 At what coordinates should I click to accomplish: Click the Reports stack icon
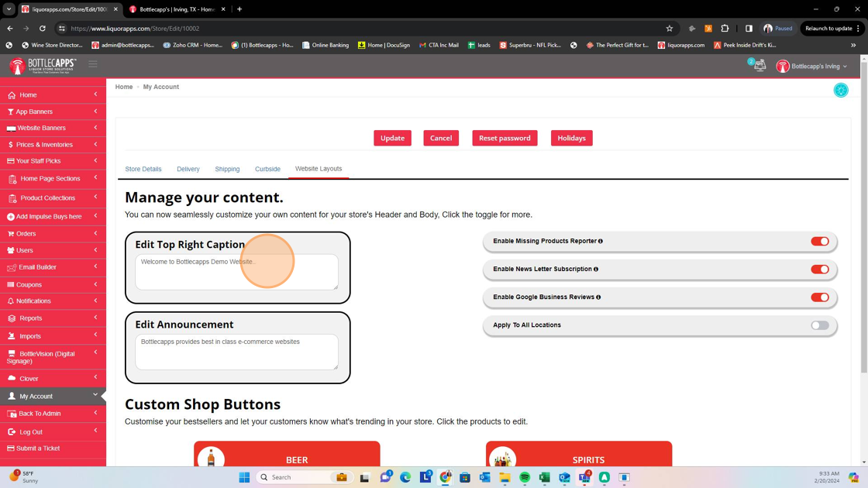(x=12, y=318)
